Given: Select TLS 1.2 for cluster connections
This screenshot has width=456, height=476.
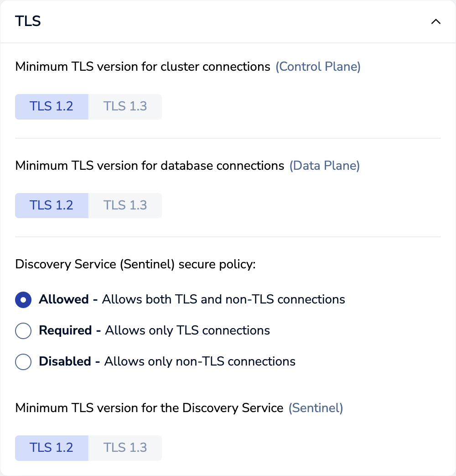Looking at the screenshot, I should [52, 106].
